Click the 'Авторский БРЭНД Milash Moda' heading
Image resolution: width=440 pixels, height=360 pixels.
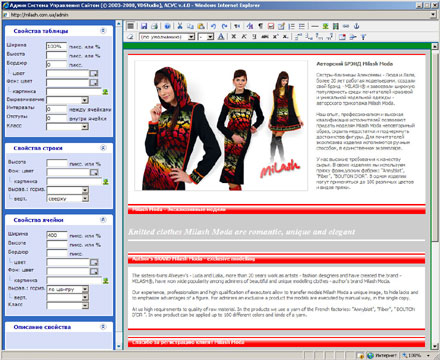[x=354, y=64]
